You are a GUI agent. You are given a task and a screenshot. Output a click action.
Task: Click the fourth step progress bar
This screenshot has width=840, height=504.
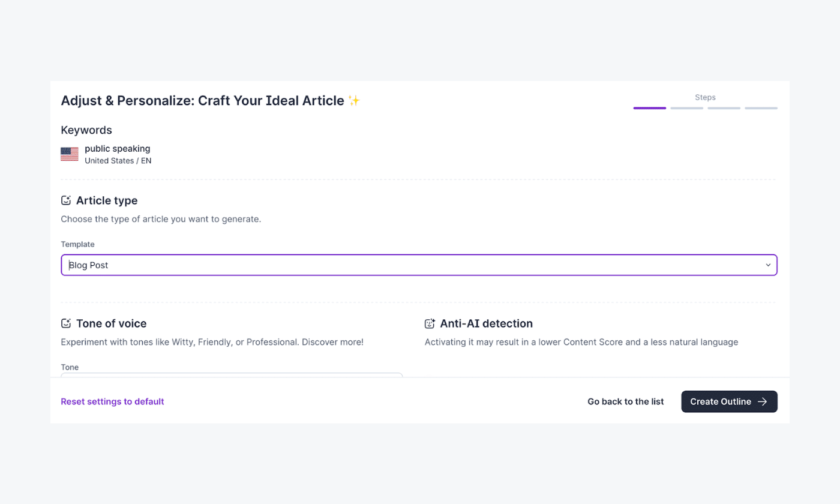point(761,108)
